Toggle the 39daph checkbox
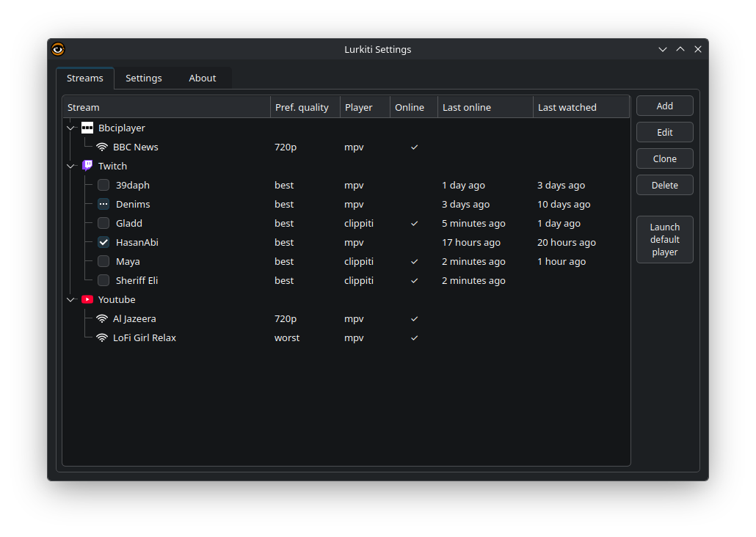 click(x=103, y=185)
